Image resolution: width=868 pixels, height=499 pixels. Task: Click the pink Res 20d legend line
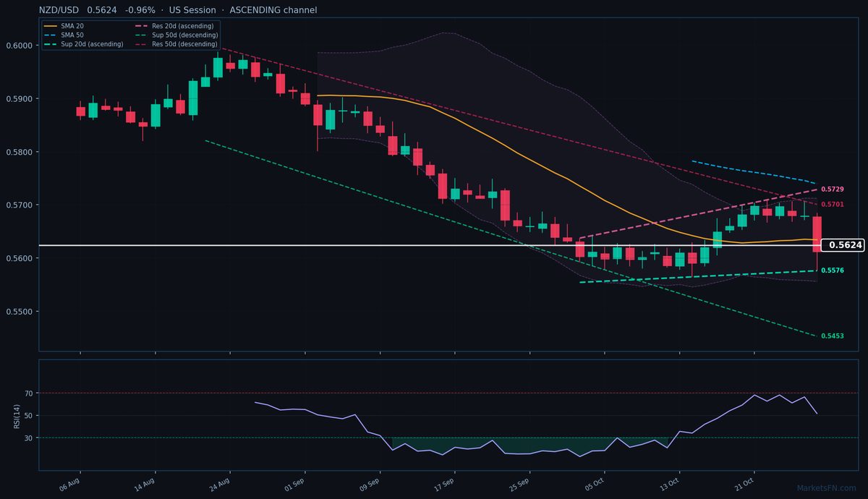pos(142,26)
